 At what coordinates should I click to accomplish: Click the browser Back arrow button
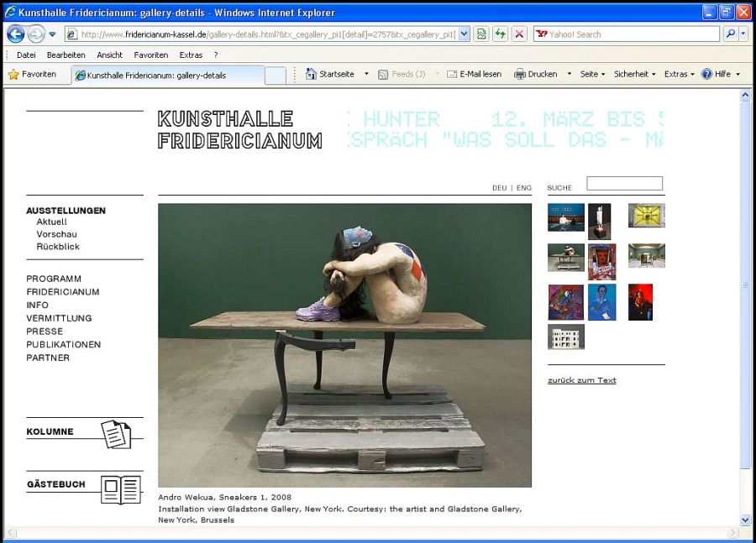click(x=15, y=34)
